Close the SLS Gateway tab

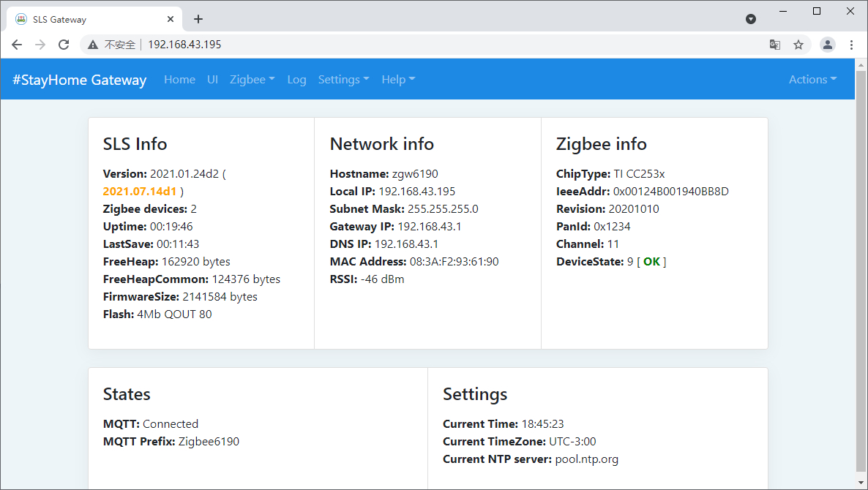171,19
